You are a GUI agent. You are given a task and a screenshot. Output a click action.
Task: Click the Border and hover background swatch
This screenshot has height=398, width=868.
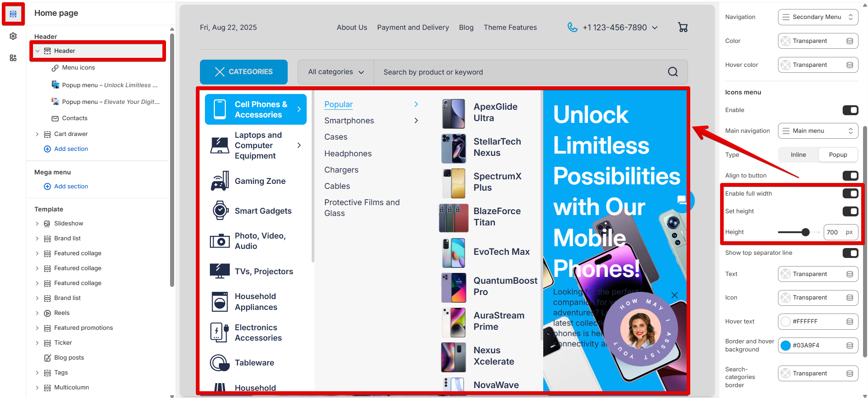click(x=786, y=346)
